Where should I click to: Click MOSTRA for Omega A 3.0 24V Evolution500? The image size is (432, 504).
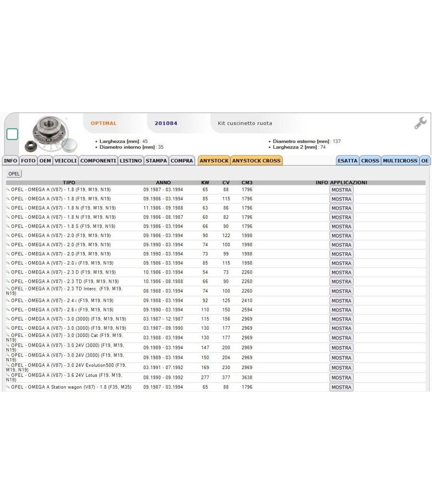[x=341, y=368]
